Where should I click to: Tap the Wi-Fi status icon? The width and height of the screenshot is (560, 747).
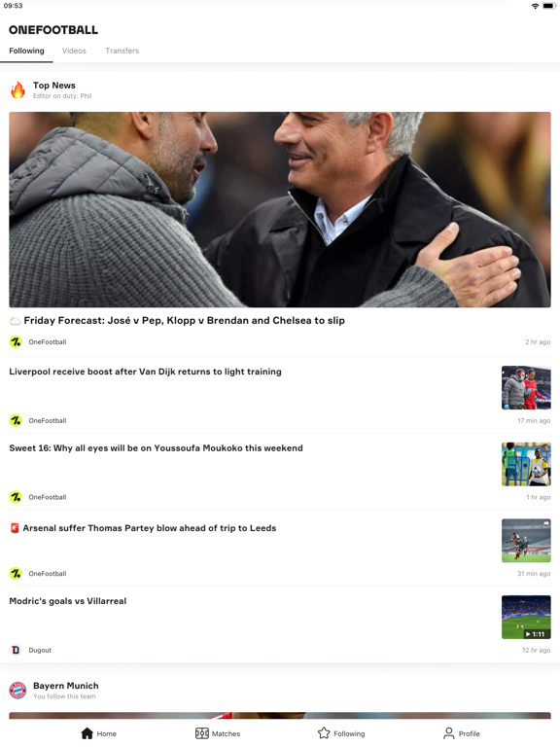[x=536, y=6]
